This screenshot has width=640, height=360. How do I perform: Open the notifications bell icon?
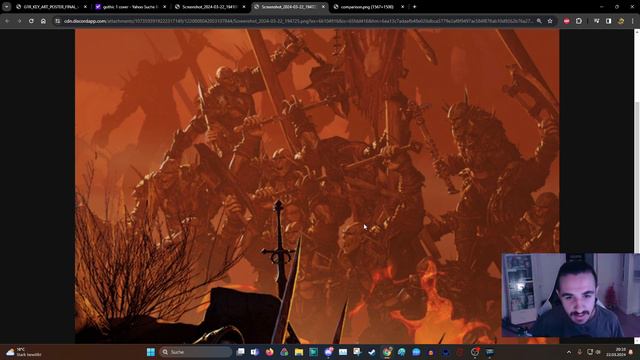click(x=631, y=352)
